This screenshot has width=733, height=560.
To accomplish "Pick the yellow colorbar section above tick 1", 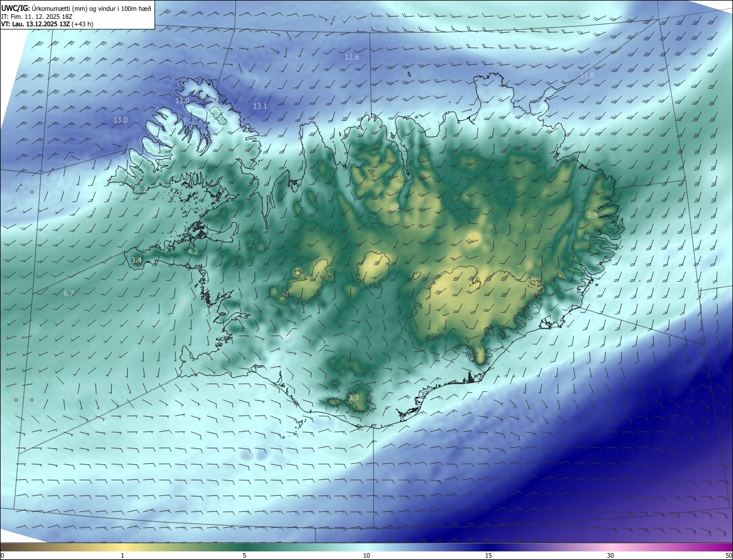I will coord(123,547).
